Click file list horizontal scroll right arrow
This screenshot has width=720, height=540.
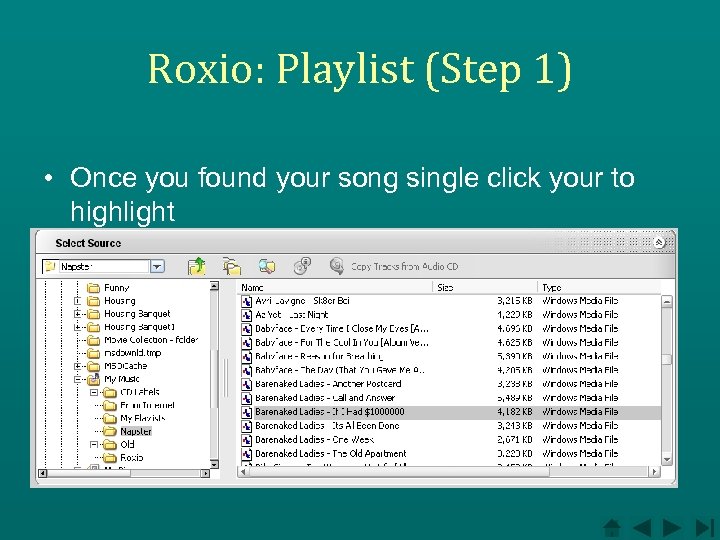654,472
